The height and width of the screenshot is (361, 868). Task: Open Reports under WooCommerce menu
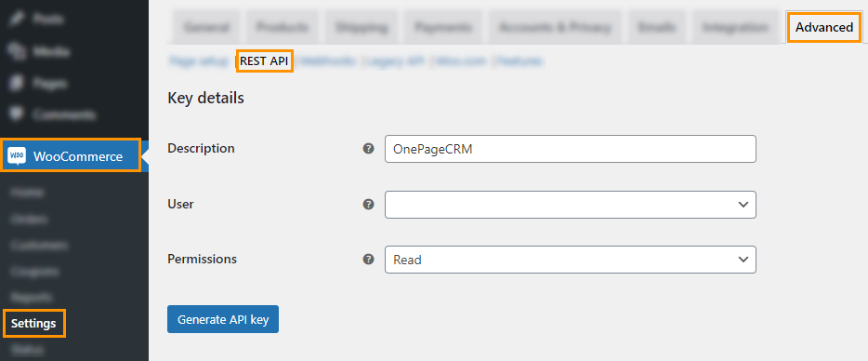click(32, 297)
